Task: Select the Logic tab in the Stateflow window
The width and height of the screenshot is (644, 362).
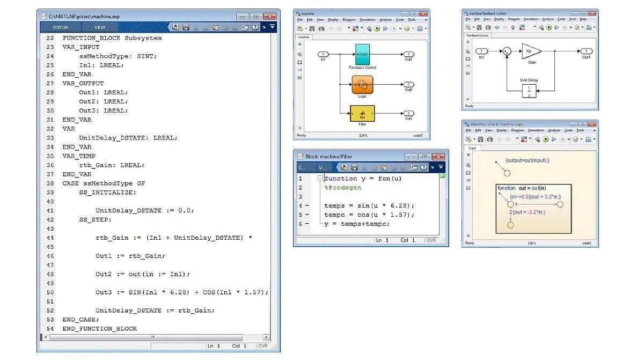Action: coord(472,147)
